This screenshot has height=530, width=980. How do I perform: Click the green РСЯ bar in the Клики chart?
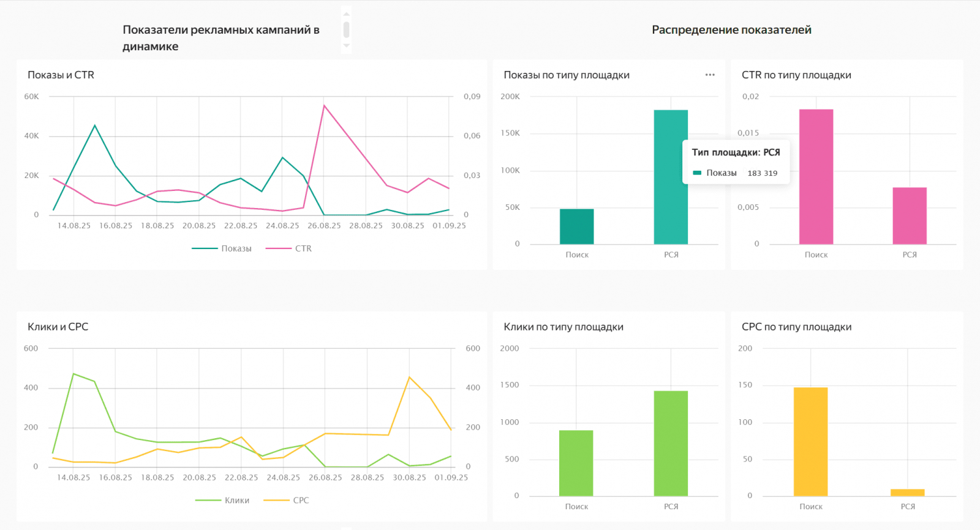[671, 443]
